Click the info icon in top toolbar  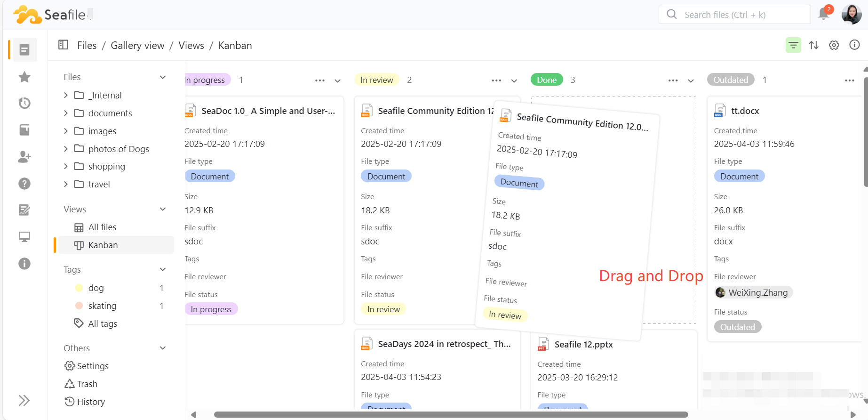[x=854, y=45]
